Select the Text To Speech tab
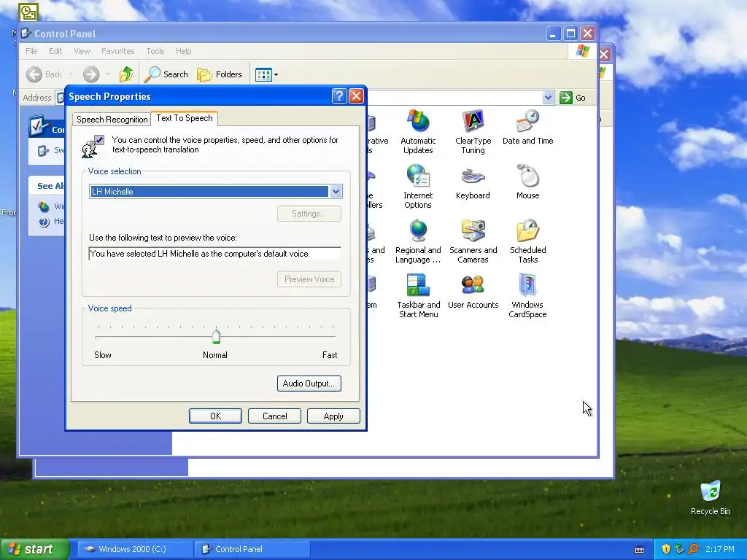This screenshot has height=560, width=747. pos(185,118)
